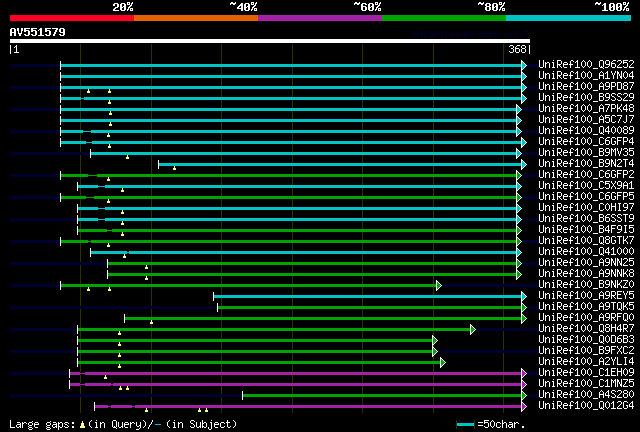640x432 pixels.
Task: Click the UniRef100_Q8GTK7 label
Action: point(586,241)
